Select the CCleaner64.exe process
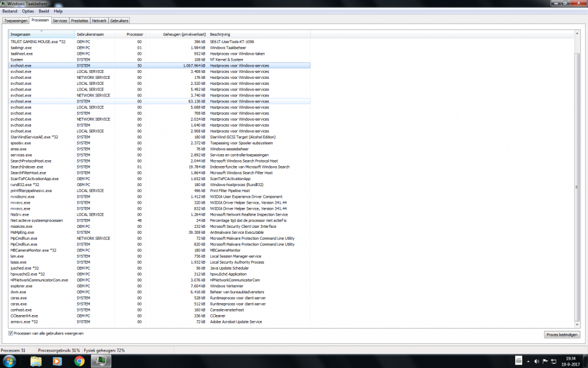Viewport: 588px width, 368px height. pyautogui.click(x=159, y=316)
